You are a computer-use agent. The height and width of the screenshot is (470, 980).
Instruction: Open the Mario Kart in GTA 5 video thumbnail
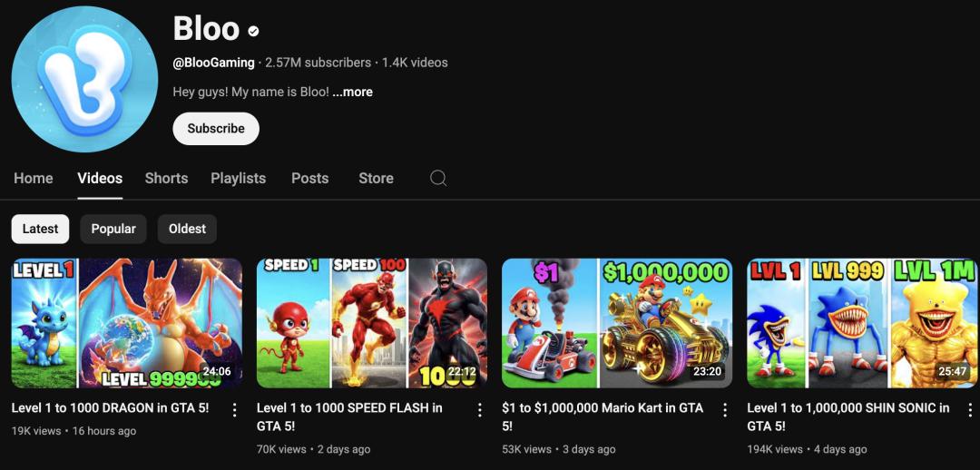click(617, 323)
